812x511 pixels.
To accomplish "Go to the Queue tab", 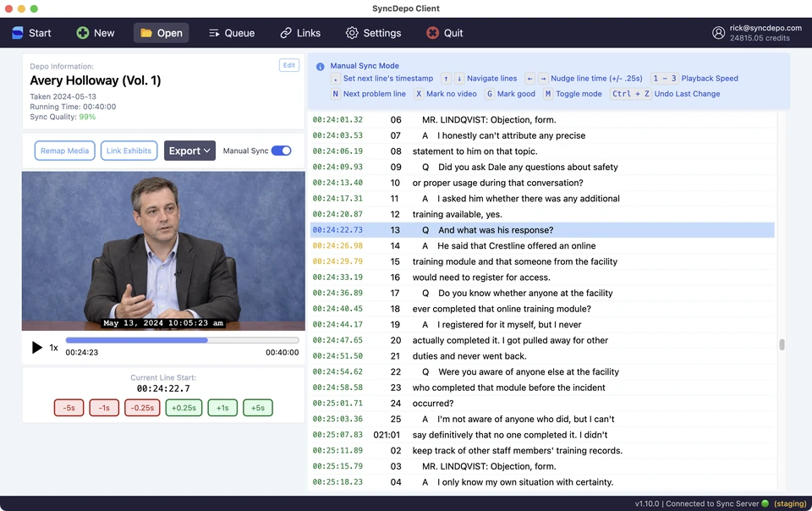I will coord(232,33).
